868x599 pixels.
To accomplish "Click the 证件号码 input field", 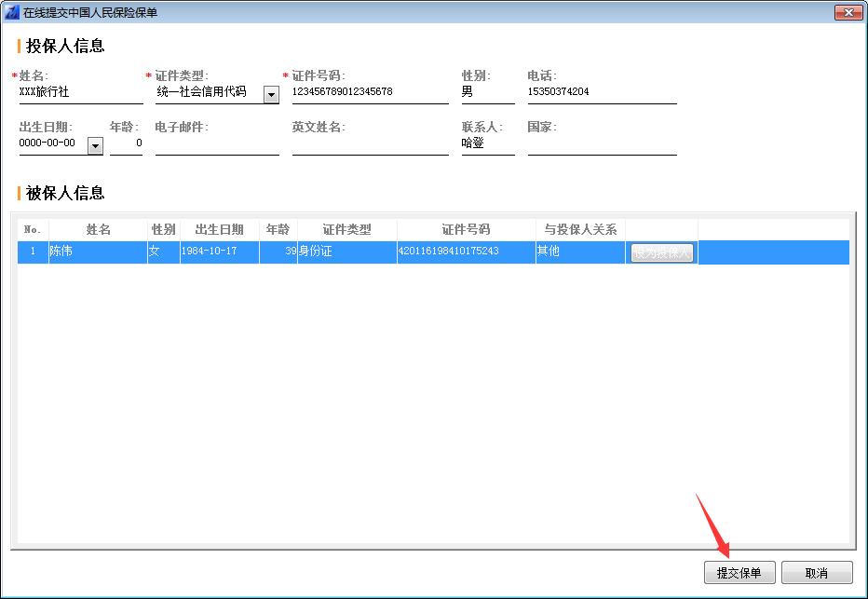I will point(369,92).
